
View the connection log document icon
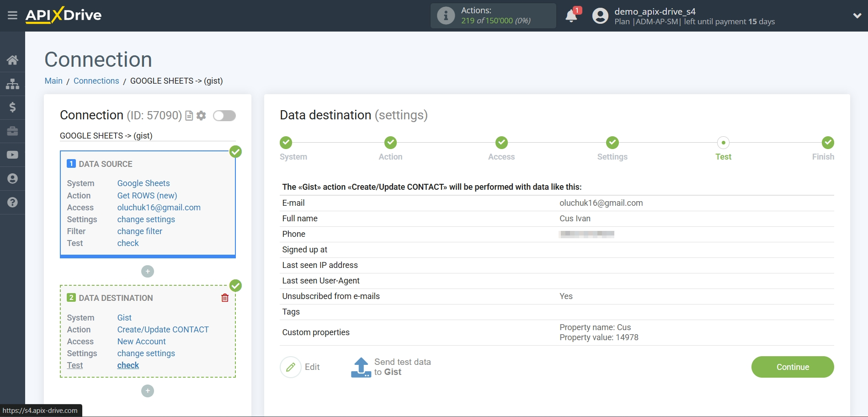coord(189,116)
